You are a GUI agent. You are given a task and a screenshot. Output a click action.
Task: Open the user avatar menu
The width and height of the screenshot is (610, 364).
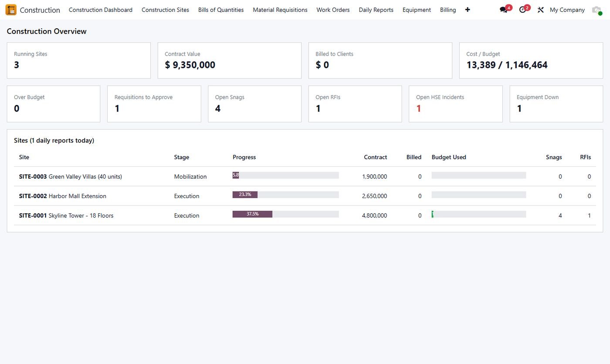[596, 10]
